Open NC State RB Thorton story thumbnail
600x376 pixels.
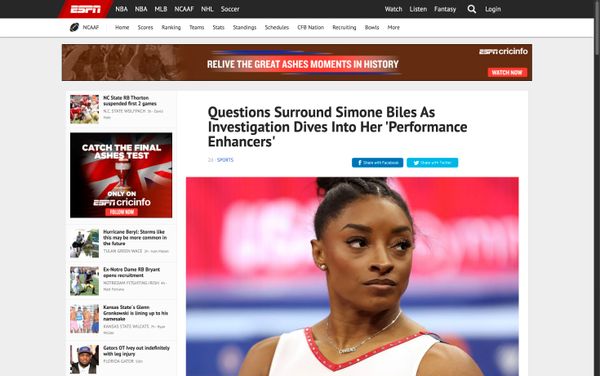click(x=84, y=109)
